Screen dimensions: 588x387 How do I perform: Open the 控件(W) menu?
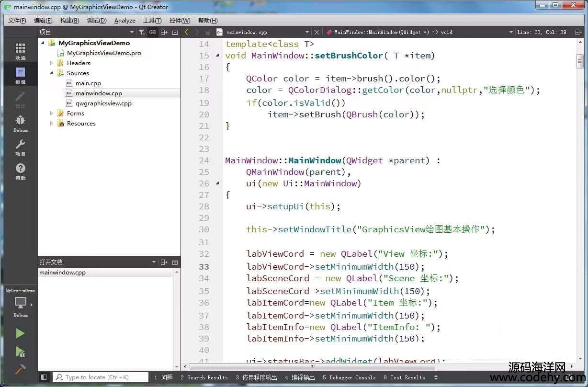coord(180,21)
